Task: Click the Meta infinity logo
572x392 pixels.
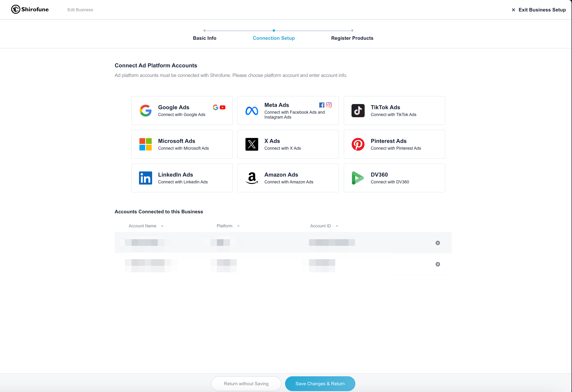Action: pos(252,111)
